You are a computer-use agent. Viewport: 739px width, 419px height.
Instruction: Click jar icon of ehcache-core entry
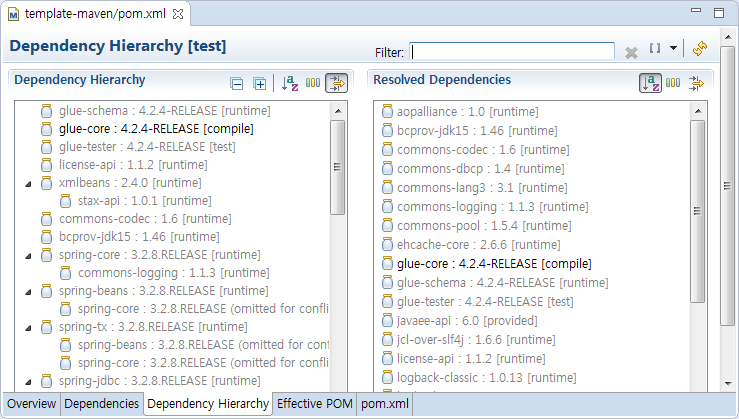coord(387,245)
